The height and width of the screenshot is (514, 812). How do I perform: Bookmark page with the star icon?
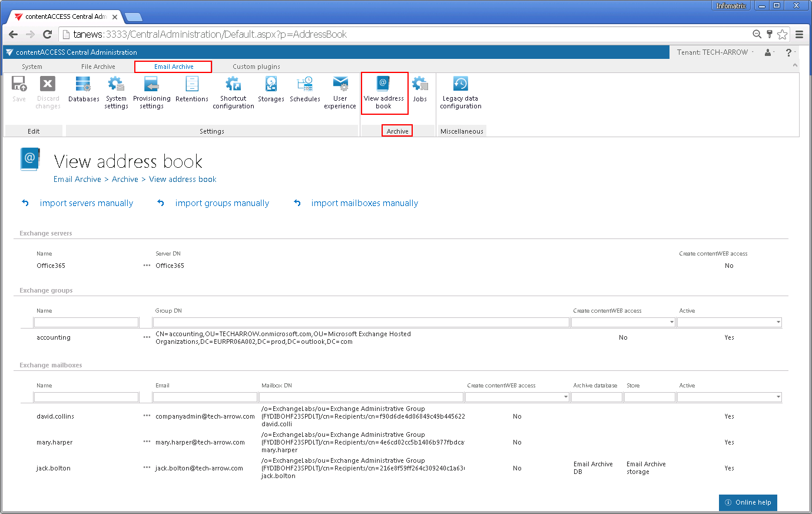point(782,34)
